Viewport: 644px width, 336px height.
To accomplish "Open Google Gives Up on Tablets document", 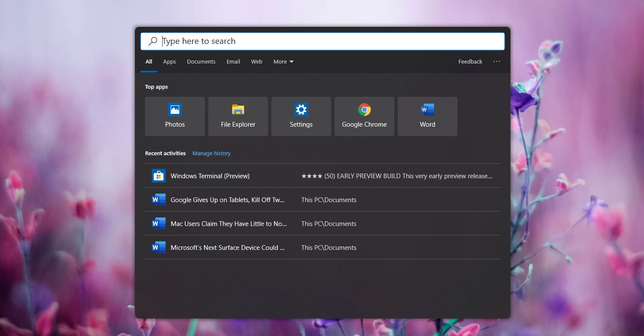I will [323, 200].
